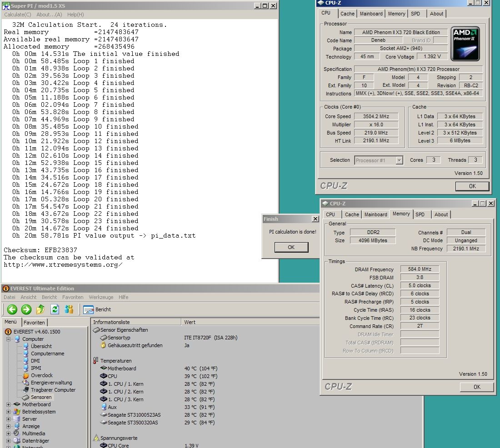Screen dimensions: 500x448
Task: Click the Wert column header
Action: (190, 322)
